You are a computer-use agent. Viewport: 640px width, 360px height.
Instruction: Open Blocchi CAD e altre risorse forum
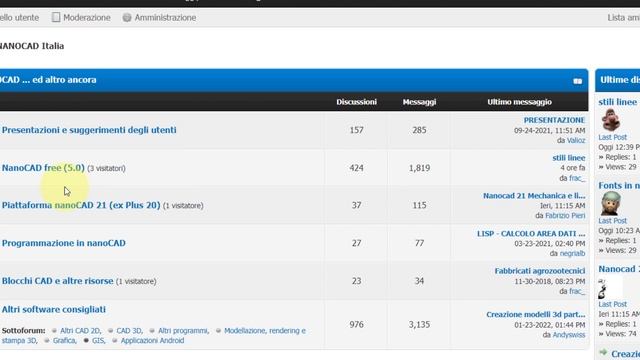pos(58,281)
